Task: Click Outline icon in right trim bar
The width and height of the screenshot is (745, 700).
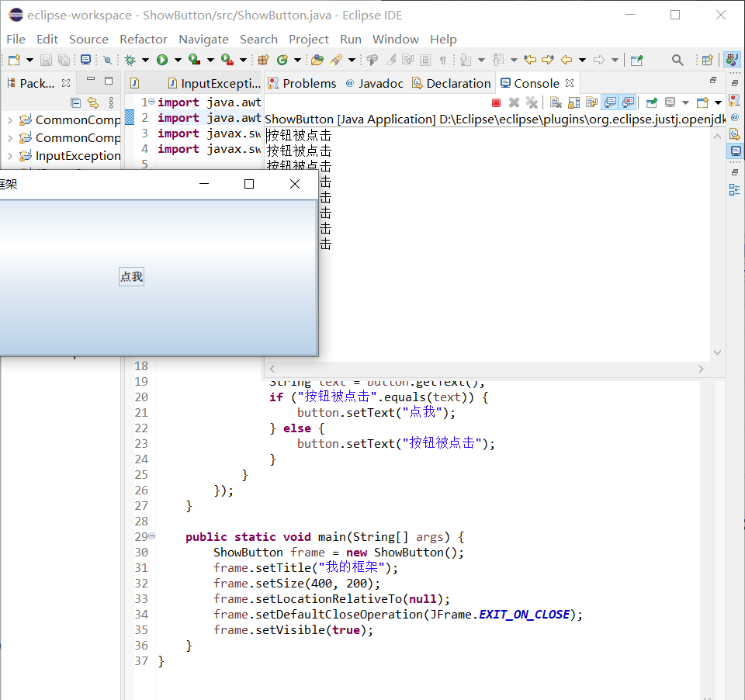Action: pos(735,190)
